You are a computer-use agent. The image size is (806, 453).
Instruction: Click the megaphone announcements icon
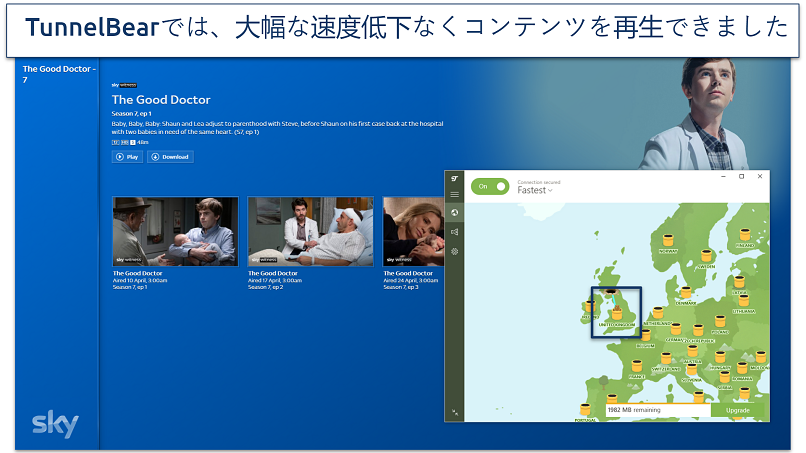point(455,232)
